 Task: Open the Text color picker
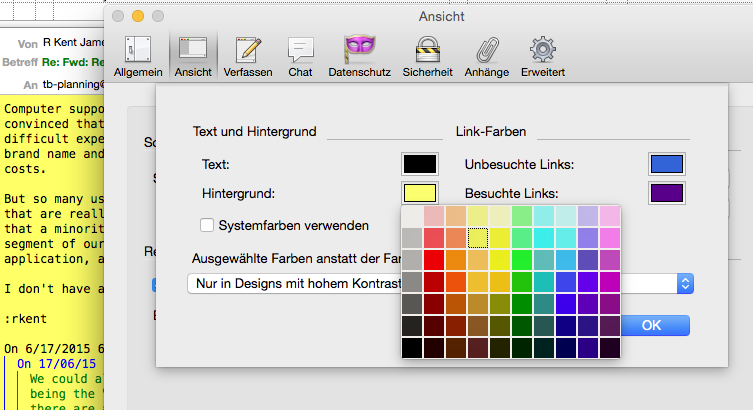click(x=420, y=164)
